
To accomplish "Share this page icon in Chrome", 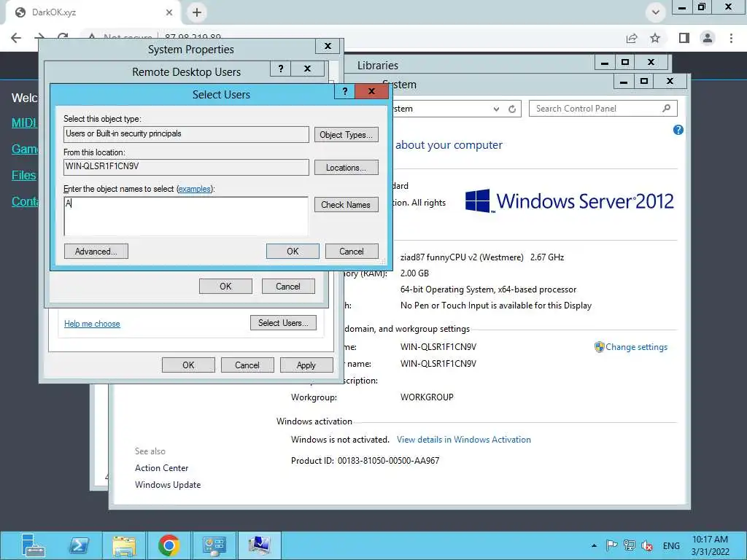I will coord(632,38).
